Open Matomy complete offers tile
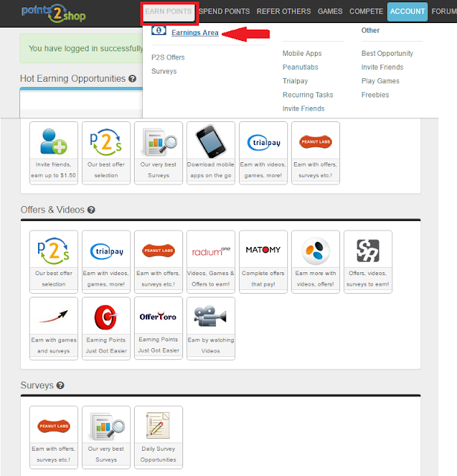 click(263, 262)
